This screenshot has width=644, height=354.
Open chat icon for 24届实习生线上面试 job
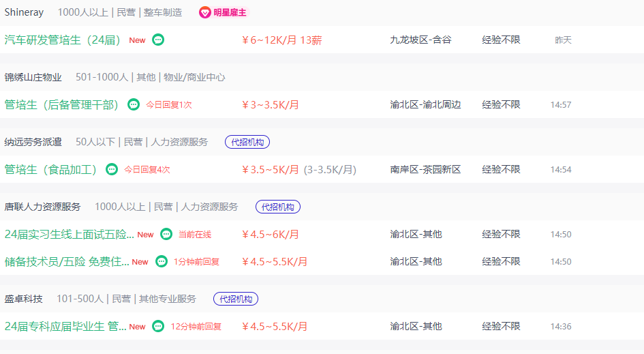coord(166,234)
